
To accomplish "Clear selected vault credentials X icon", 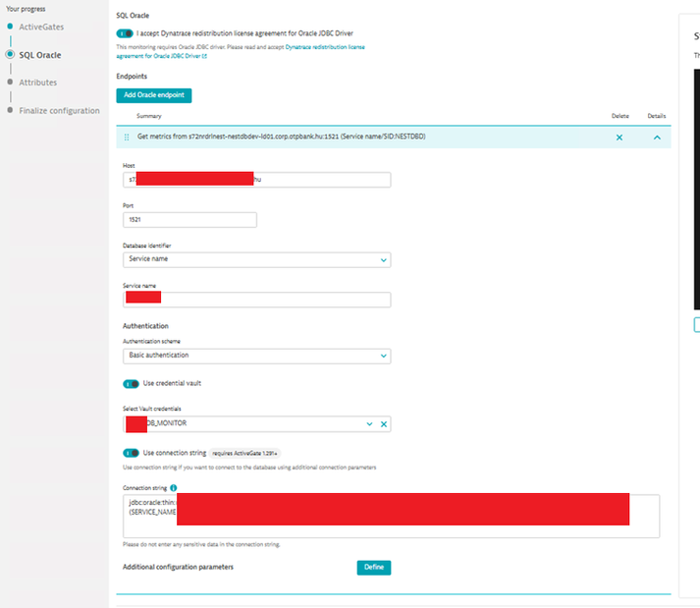I will 384,424.
